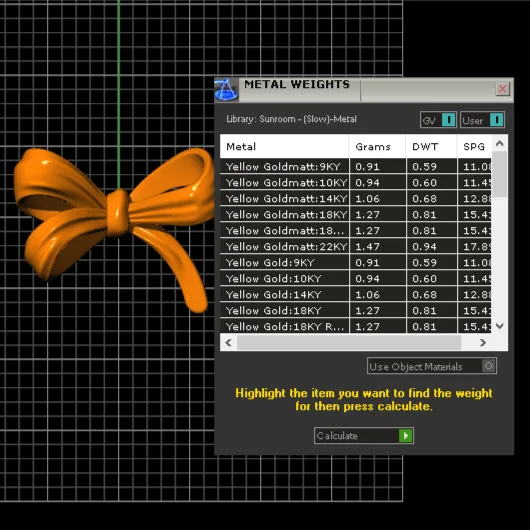Click the 1.47 grams value for 22KY

367,246
